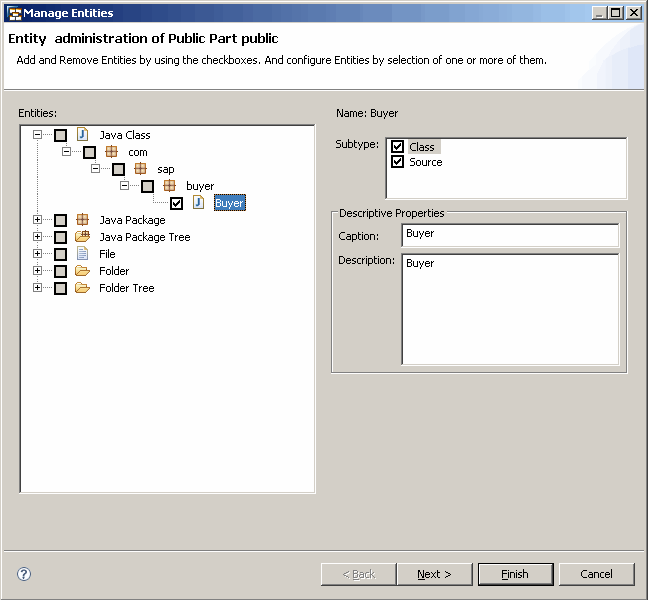Select the lowercase buyer package label
Screen dimensions: 648x600
(200, 186)
